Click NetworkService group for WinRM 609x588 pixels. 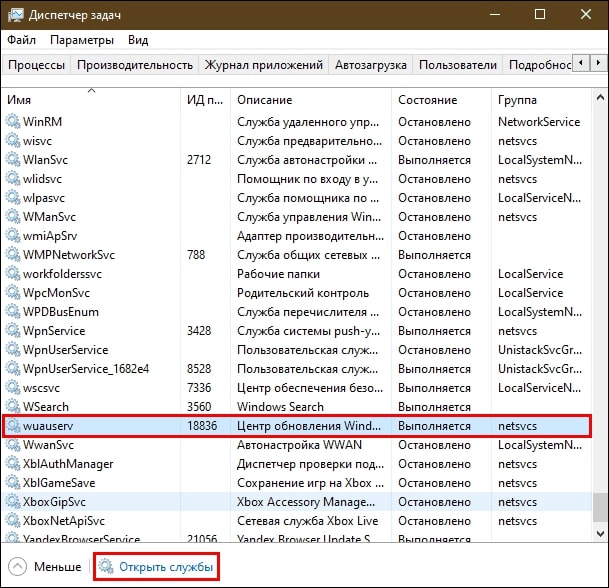(539, 122)
